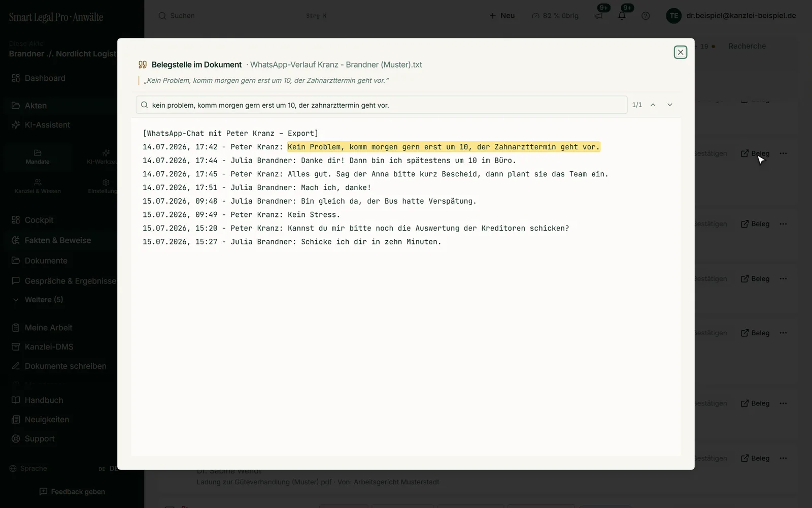The image size is (812, 508).
Task: Open Dashboard in the sidebar
Action: click(x=45, y=78)
